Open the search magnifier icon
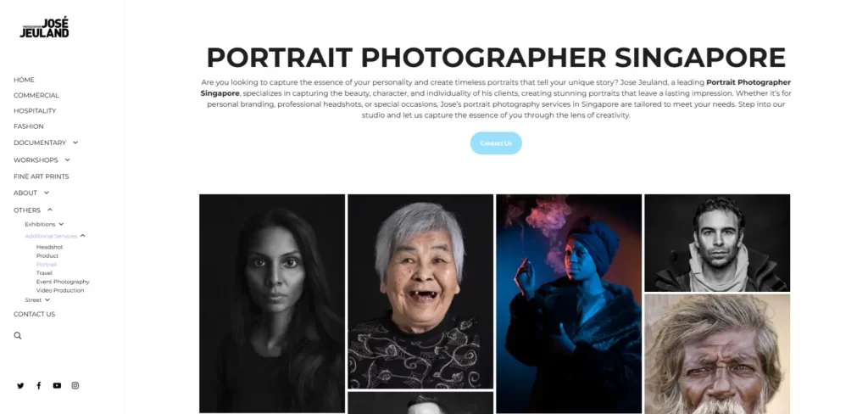Screen dimensions: 868x414 click(18, 335)
